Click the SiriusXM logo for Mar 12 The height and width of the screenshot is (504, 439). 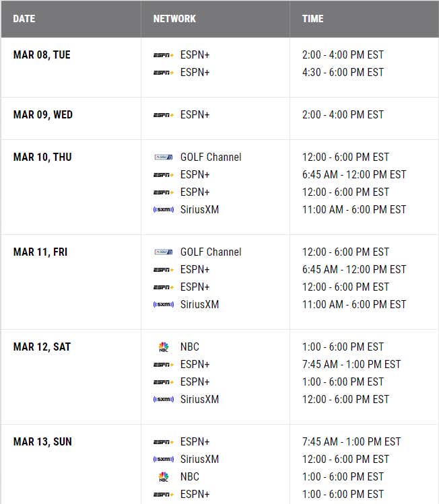pyautogui.click(x=164, y=399)
